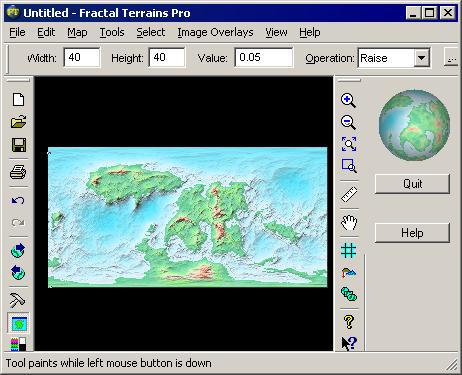The width and height of the screenshot is (462, 375).
Task: Open the Tools menu
Action: [112, 32]
